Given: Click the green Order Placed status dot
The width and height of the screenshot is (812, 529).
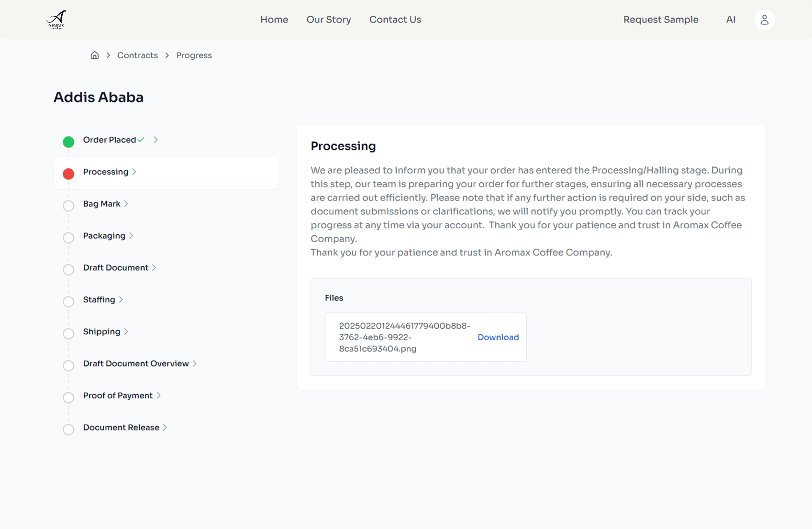Looking at the screenshot, I should click(x=68, y=142).
